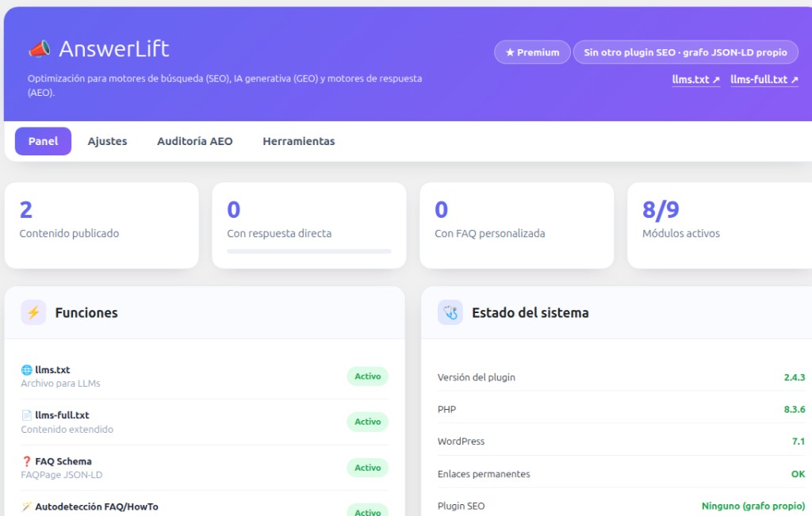The width and height of the screenshot is (812, 516).
Task: Open the llms.txt header link
Action: tap(696, 80)
